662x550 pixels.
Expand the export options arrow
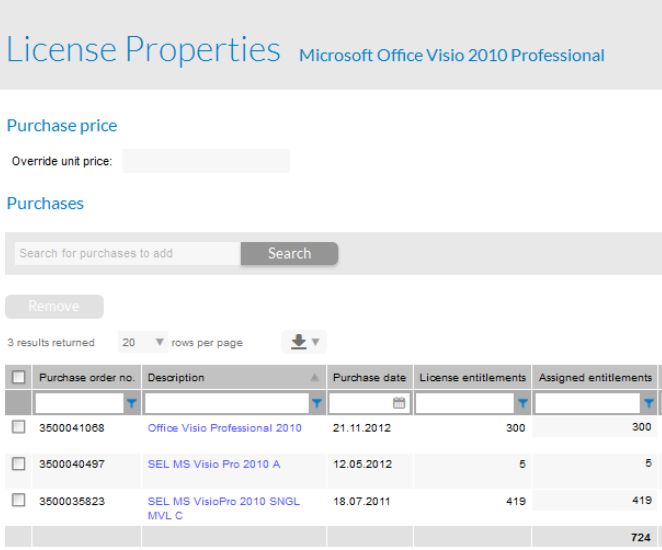(315, 342)
